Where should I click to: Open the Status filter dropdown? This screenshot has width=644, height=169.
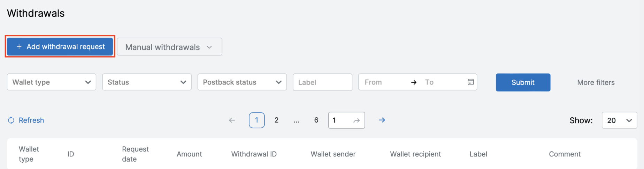point(147,82)
